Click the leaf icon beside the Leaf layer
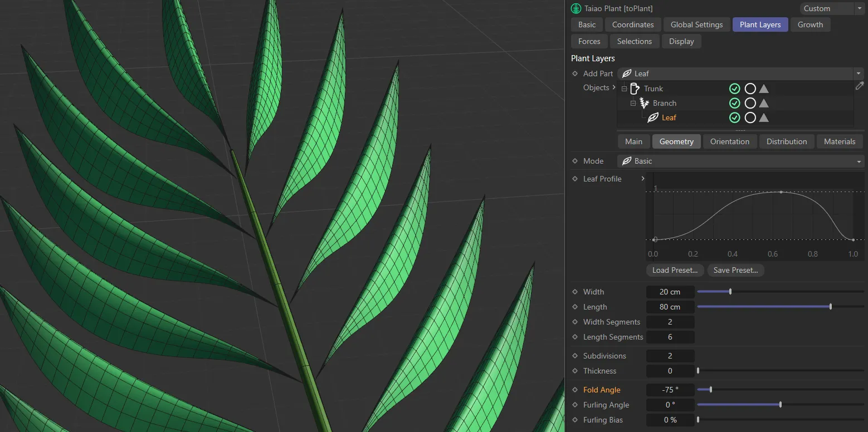This screenshot has height=432, width=868. point(653,117)
